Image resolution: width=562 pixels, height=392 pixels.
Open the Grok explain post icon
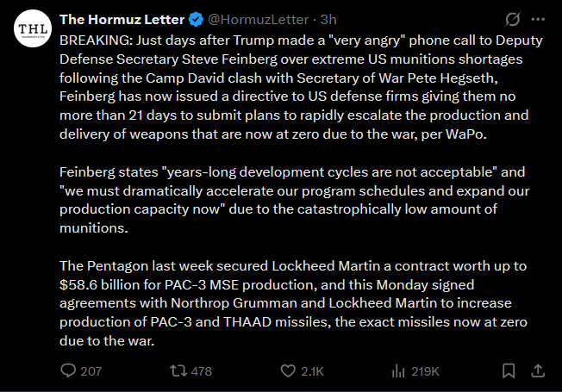[512, 19]
